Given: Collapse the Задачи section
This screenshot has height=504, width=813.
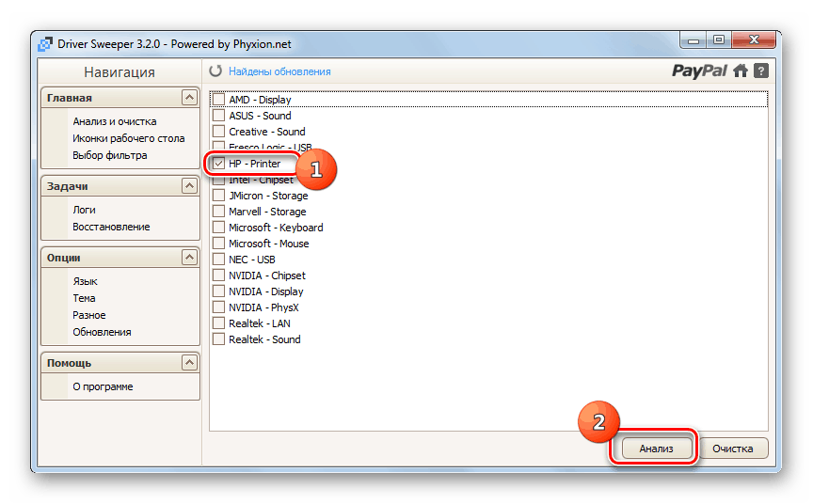Looking at the screenshot, I should [189, 186].
